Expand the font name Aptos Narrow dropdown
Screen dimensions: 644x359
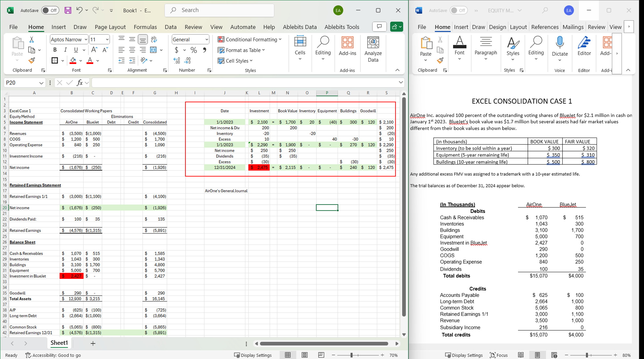pyautogui.click(x=86, y=39)
